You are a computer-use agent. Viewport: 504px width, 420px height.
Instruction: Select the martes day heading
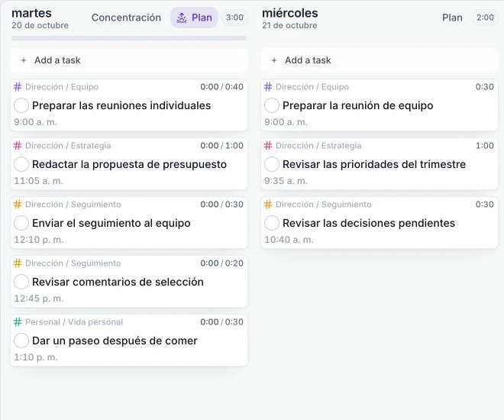[31, 13]
